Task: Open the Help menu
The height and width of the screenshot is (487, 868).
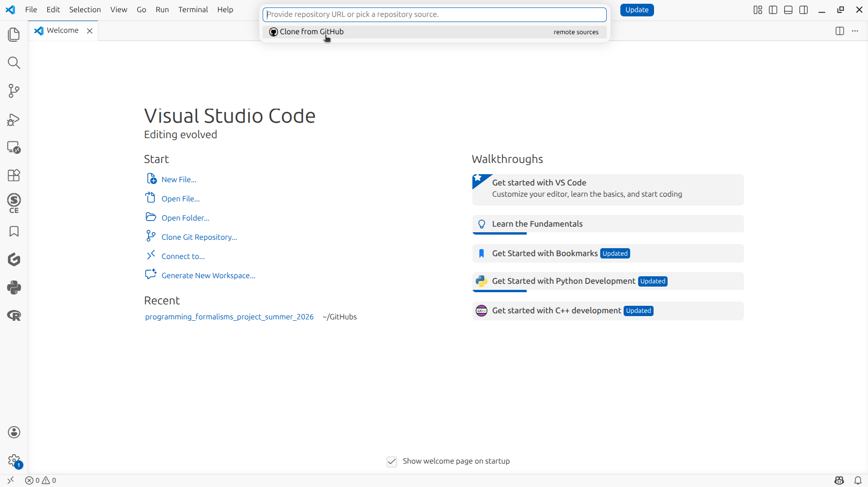Action: pyautogui.click(x=225, y=10)
